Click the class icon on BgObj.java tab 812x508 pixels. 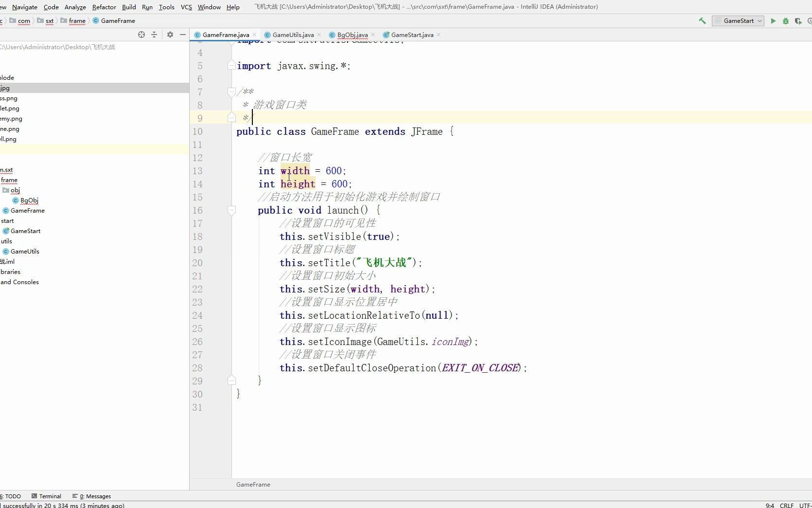coord(332,35)
